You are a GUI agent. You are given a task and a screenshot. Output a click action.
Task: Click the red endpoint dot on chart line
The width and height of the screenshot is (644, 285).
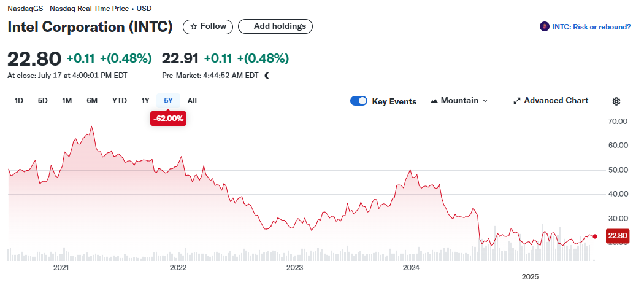[x=595, y=236]
